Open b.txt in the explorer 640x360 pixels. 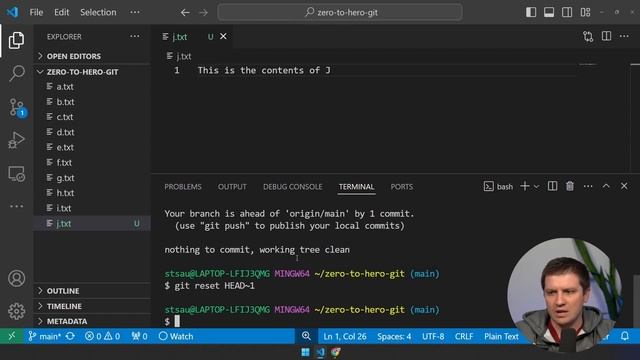(x=92, y=102)
